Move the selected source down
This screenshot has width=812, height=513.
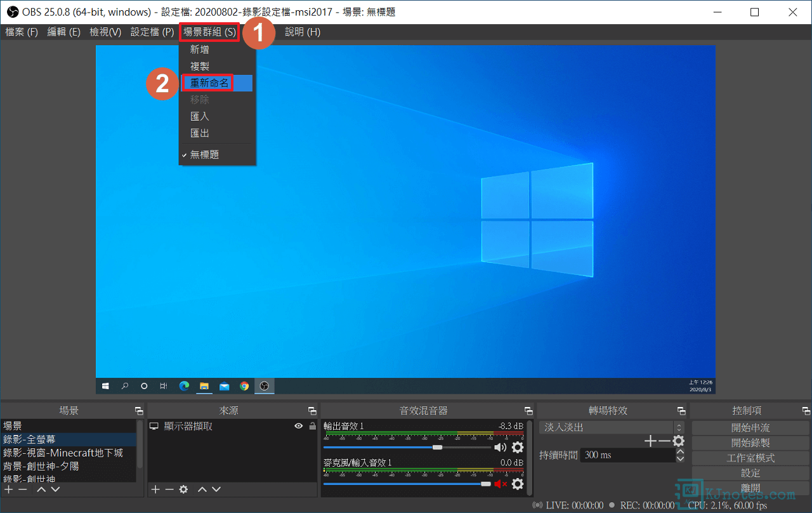pyautogui.click(x=216, y=489)
